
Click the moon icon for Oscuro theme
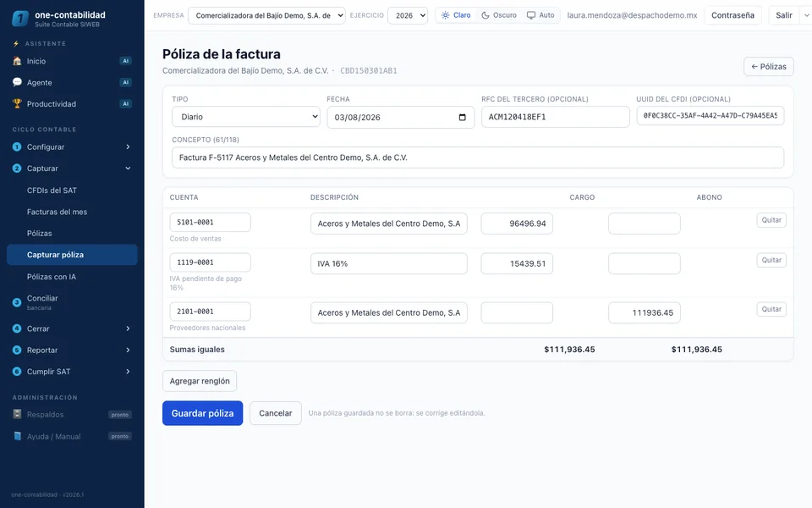pos(486,15)
